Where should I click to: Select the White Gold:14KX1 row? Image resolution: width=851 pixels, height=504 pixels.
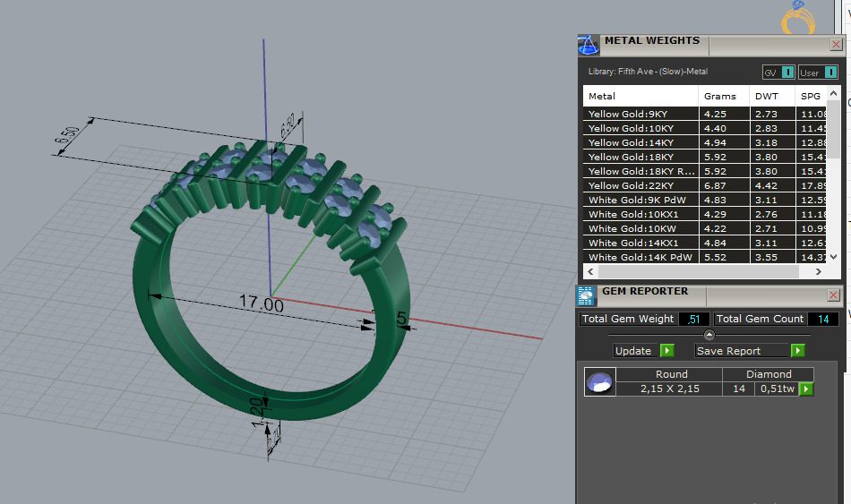click(704, 243)
